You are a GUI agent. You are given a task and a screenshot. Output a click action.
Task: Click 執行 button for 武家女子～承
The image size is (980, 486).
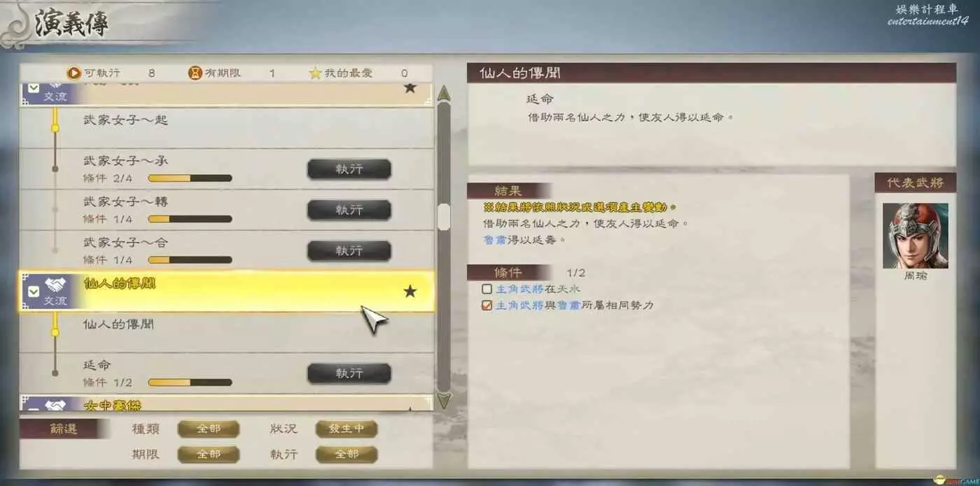(349, 169)
